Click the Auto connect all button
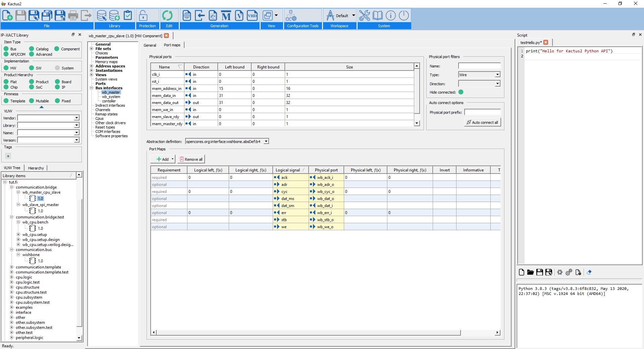 point(482,122)
